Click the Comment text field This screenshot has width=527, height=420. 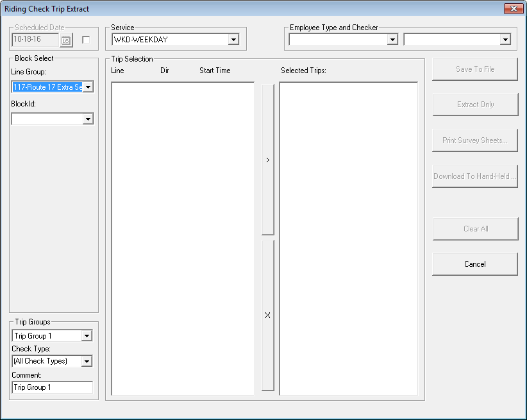[52, 387]
